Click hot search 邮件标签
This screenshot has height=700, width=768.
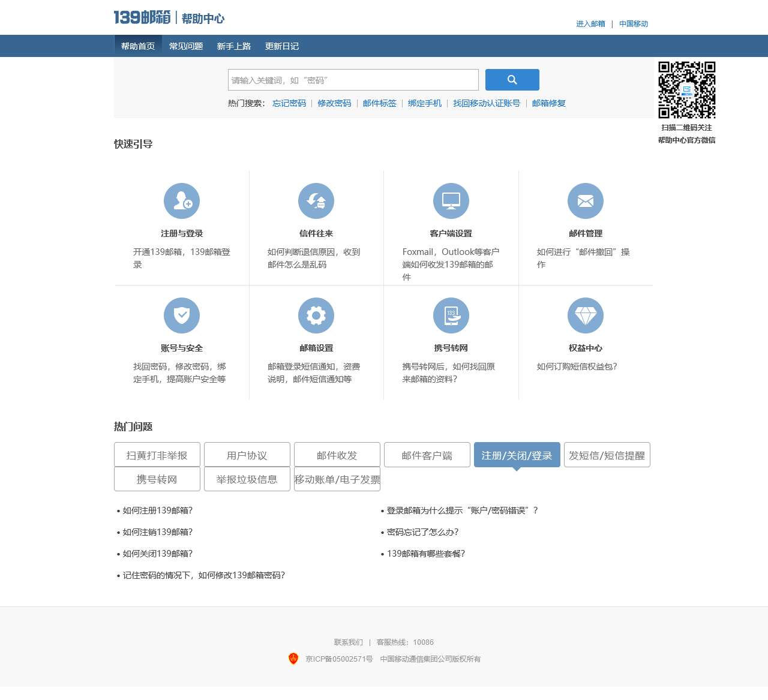(380, 103)
